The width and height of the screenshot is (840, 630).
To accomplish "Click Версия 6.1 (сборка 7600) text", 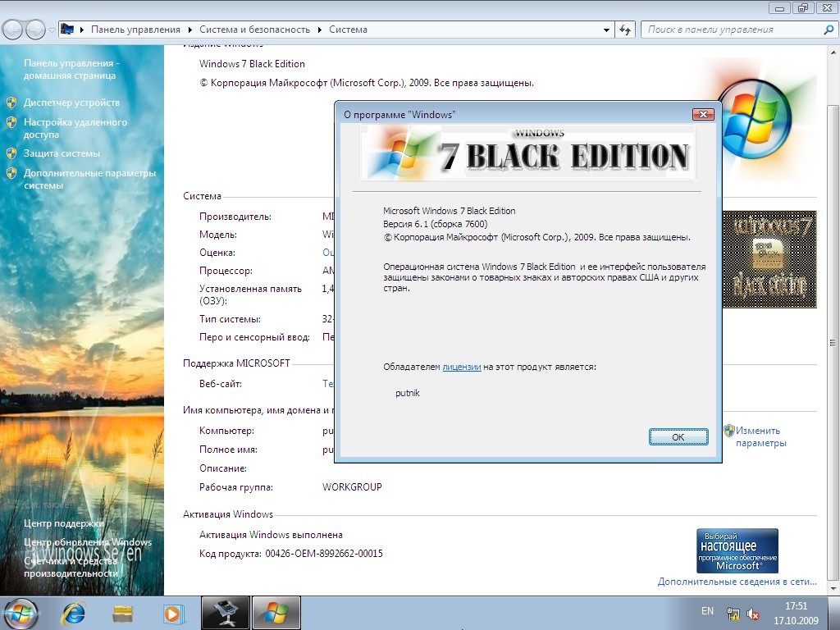I will point(435,224).
